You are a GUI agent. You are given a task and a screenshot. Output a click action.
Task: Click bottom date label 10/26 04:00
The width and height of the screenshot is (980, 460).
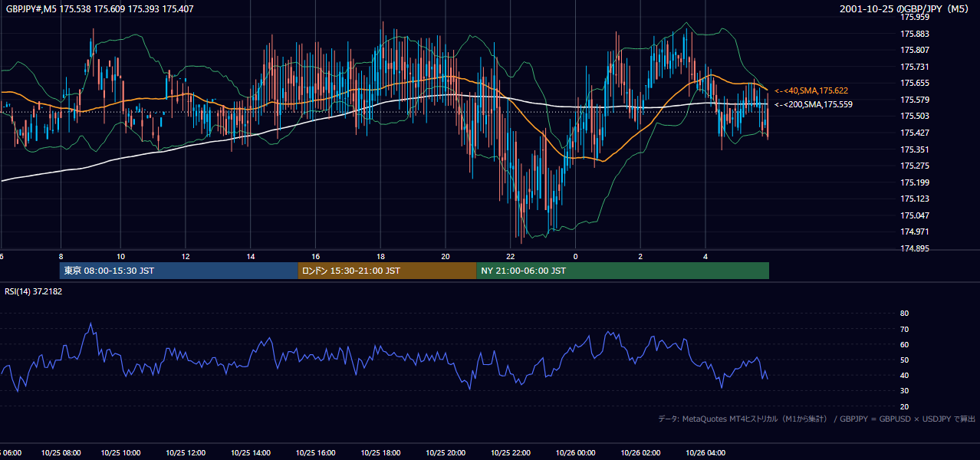[705, 453]
